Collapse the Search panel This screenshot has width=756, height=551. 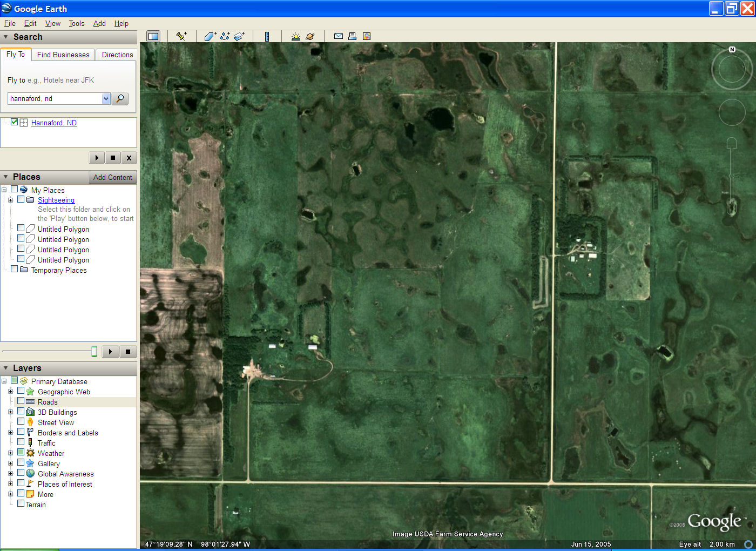[6, 37]
